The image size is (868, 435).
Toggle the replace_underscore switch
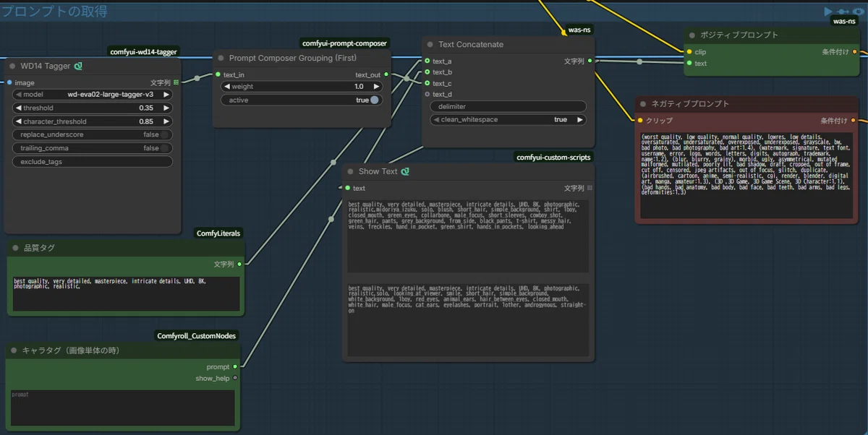[166, 134]
